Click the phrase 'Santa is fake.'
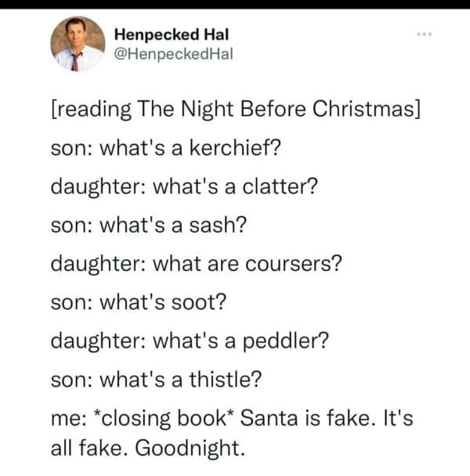 pyautogui.click(x=311, y=419)
